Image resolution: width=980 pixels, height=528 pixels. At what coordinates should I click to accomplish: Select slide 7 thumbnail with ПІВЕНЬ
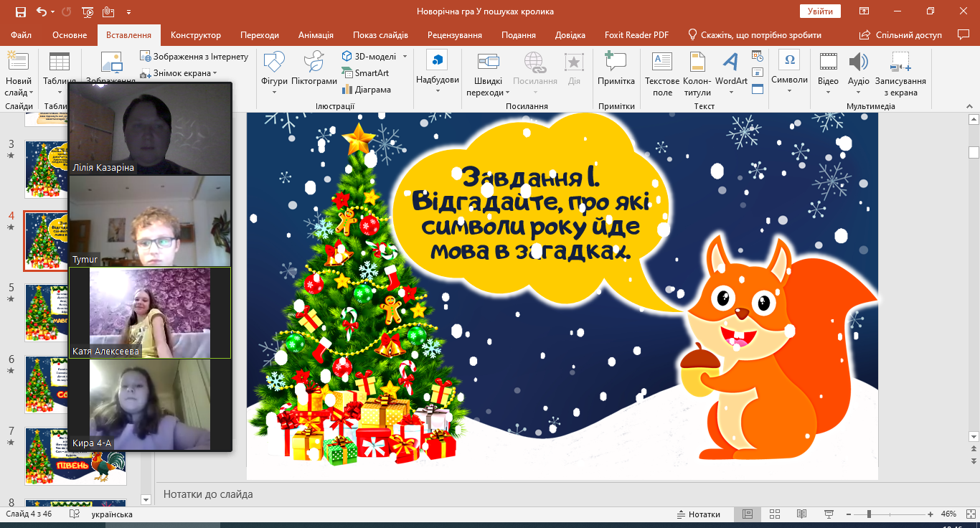(75, 456)
